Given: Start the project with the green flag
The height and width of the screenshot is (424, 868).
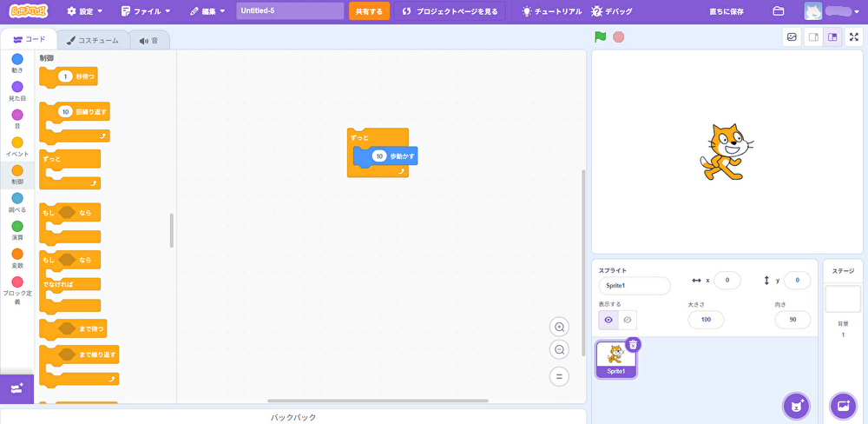Looking at the screenshot, I should point(600,37).
